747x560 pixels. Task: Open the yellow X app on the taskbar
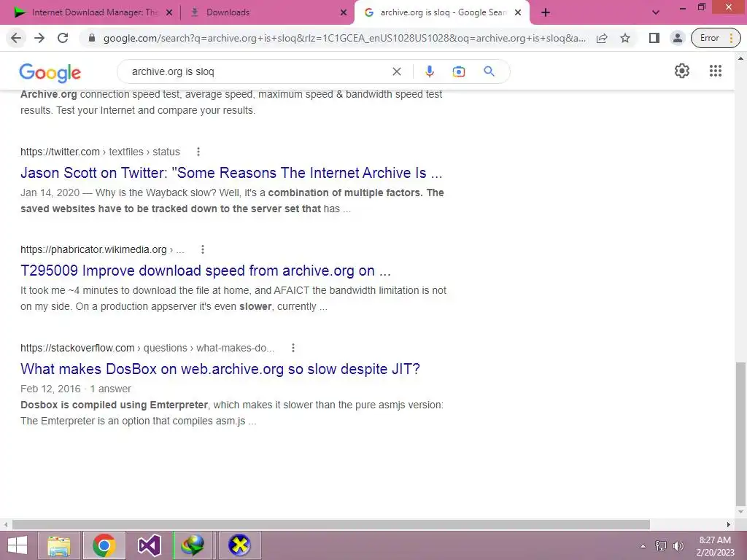point(239,545)
